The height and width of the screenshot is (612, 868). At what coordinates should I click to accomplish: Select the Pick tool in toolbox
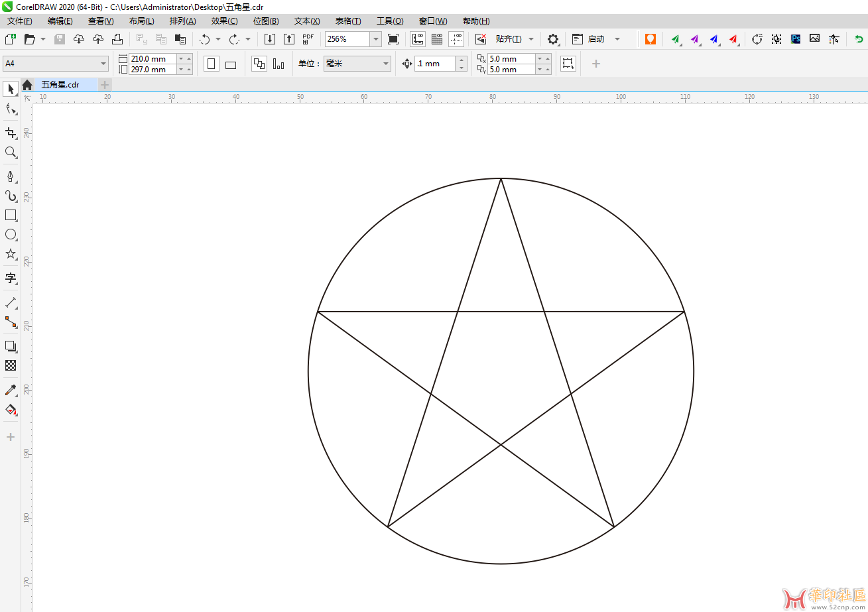[11, 89]
